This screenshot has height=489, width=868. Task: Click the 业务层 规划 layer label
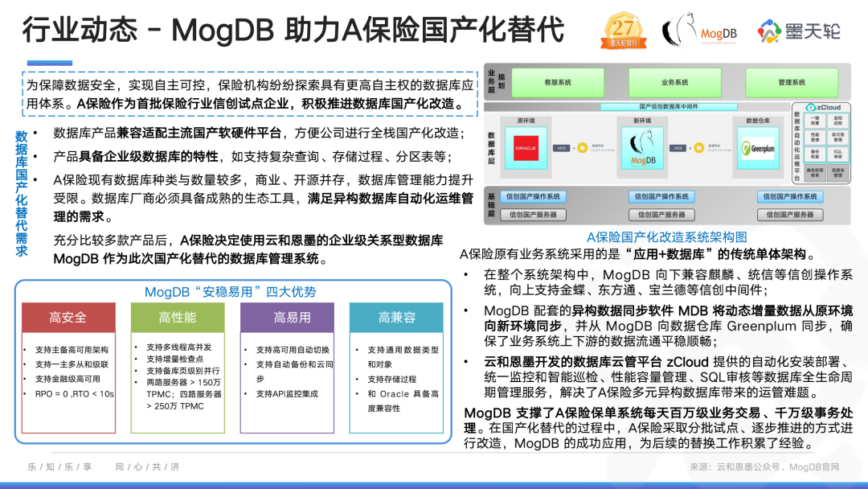(x=495, y=81)
